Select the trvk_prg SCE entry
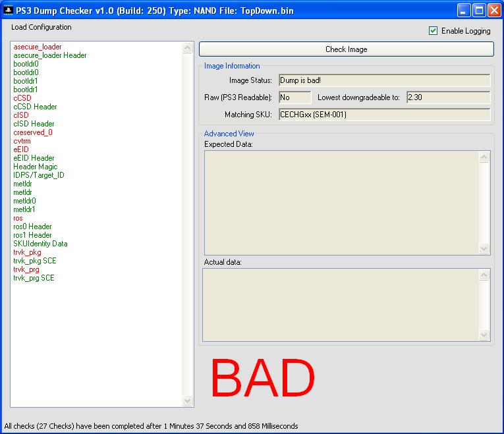Image resolution: width=504 pixels, height=434 pixels. (34, 278)
